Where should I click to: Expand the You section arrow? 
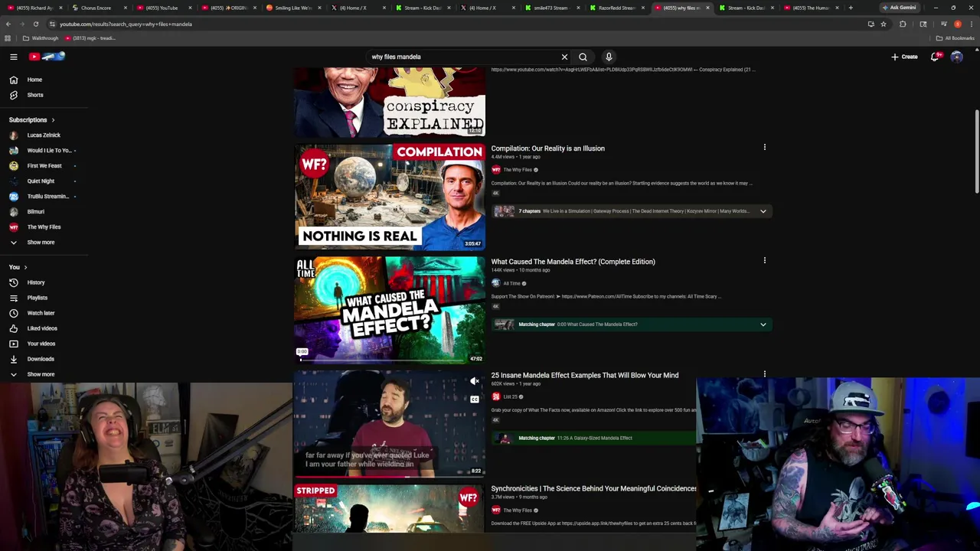click(25, 267)
